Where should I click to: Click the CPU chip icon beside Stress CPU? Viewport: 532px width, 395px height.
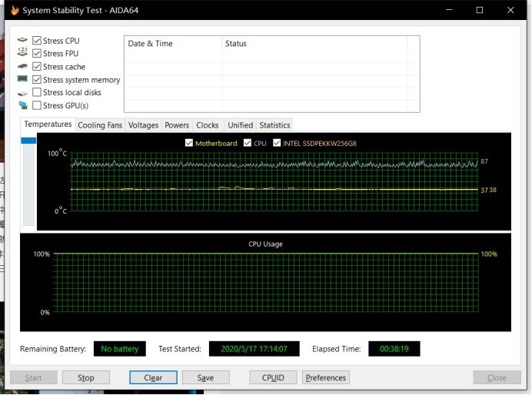point(22,40)
